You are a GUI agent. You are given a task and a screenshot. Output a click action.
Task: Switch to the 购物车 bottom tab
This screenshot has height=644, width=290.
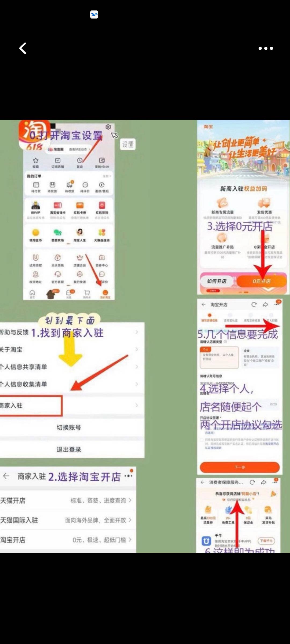tap(87, 294)
